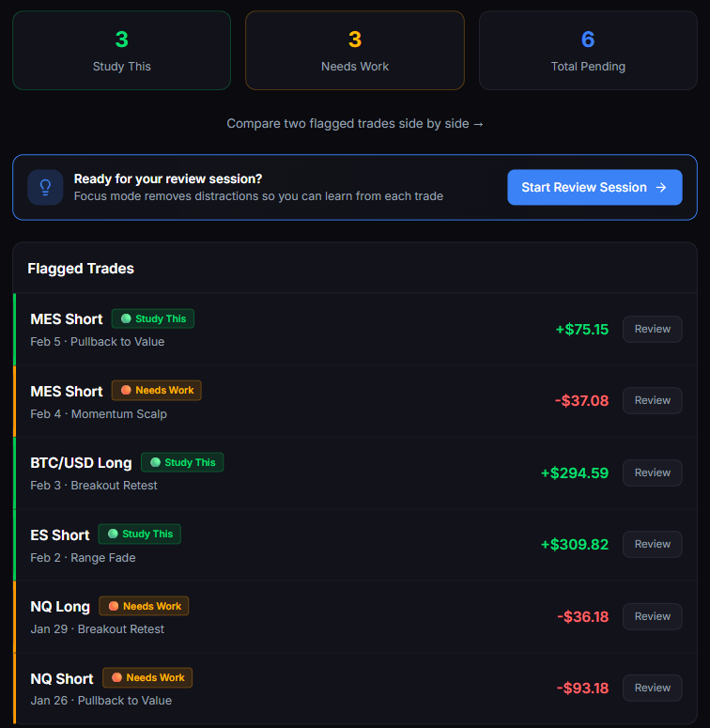This screenshot has width=710, height=728.
Task: Review the NQ Long trade
Action: coord(652,616)
